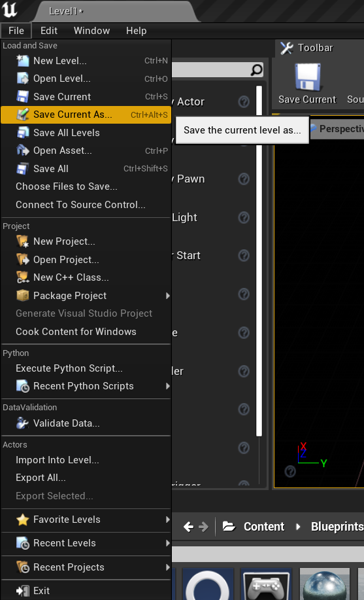Click the New C++ Class icon
The image size is (364, 600).
point(23,277)
